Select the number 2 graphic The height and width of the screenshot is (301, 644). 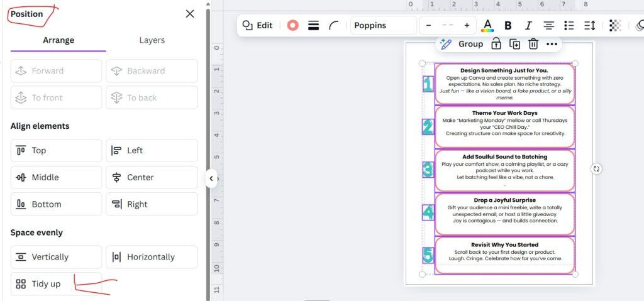[428, 128]
